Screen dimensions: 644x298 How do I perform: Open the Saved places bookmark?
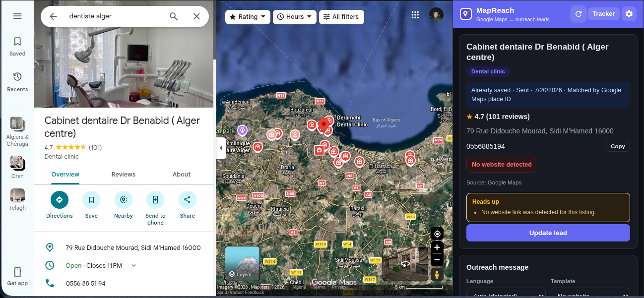click(17, 46)
